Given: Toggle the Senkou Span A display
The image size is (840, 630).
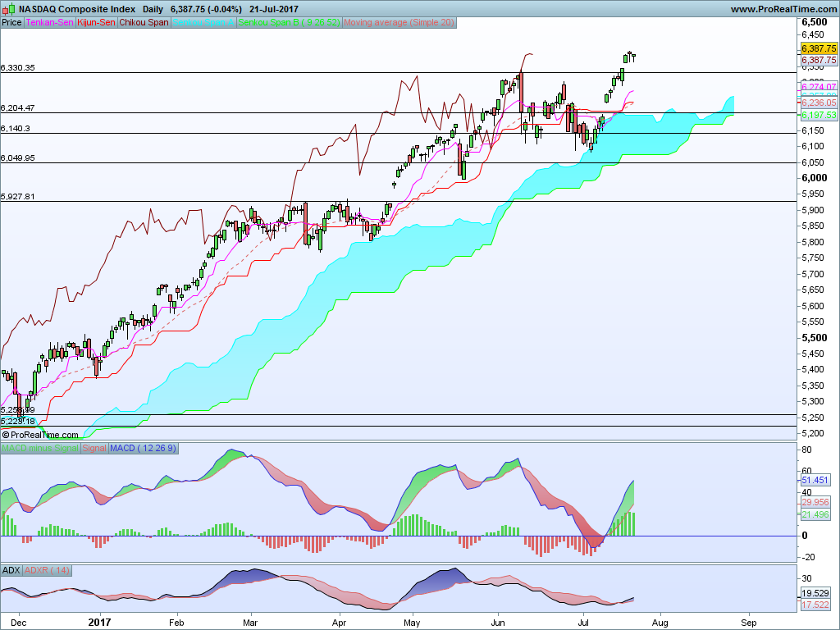Looking at the screenshot, I should pos(203,22).
